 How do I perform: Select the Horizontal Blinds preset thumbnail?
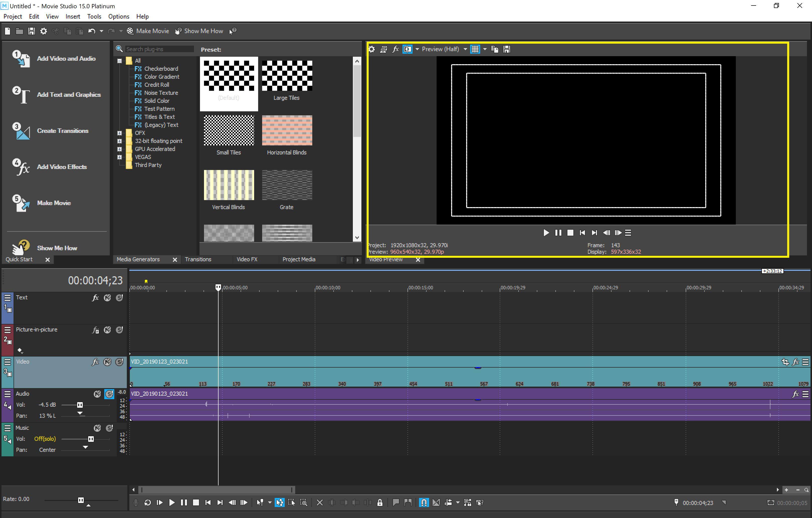[x=287, y=131]
